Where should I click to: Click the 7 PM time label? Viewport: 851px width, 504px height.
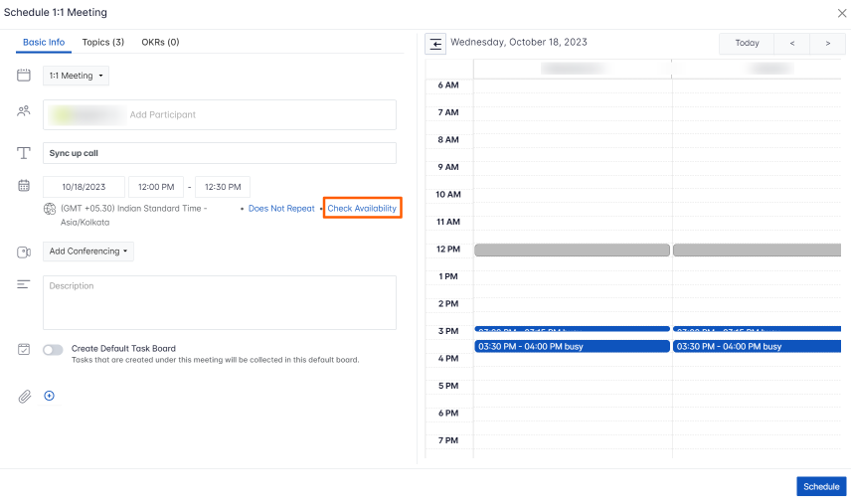(x=448, y=440)
